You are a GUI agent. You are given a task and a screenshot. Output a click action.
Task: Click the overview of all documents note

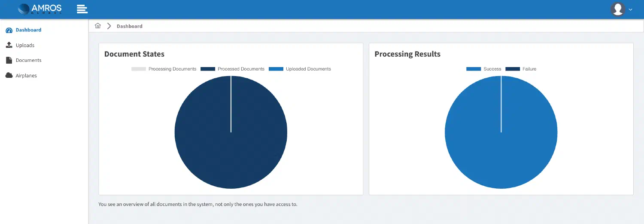click(198, 204)
